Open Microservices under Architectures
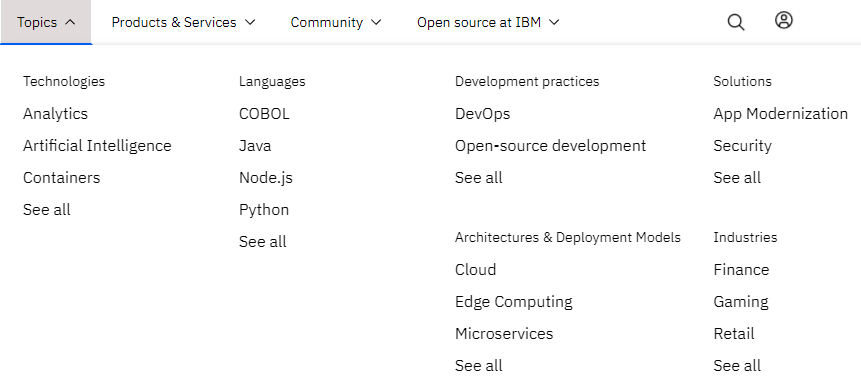Image resolution: width=861 pixels, height=385 pixels. pyautogui.click(x=504, y=333)
